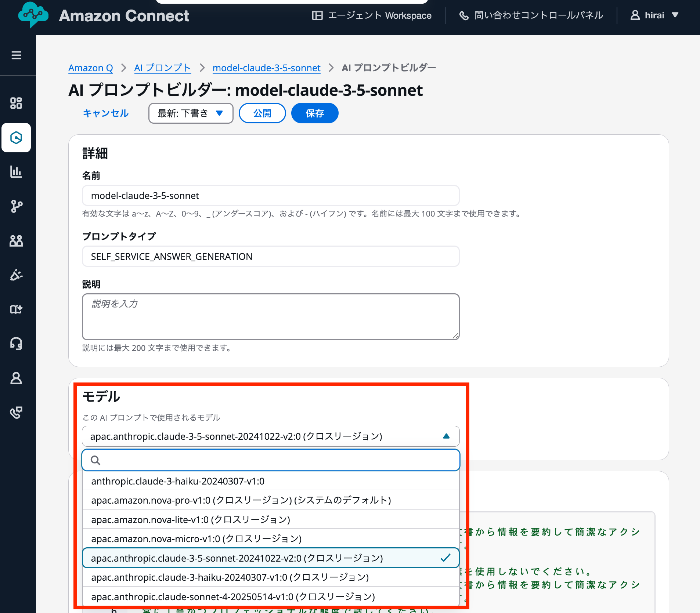Open the 最新: 下書き version dropdown
700x613 pixels.
click(191, 113)
